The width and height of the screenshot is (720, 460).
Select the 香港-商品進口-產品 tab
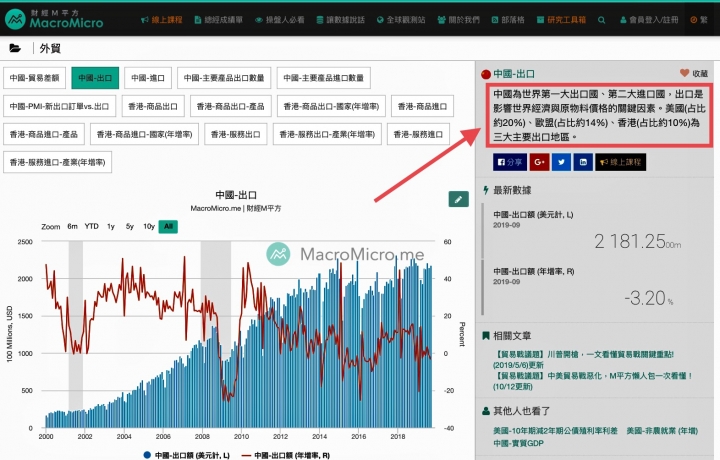44,134
